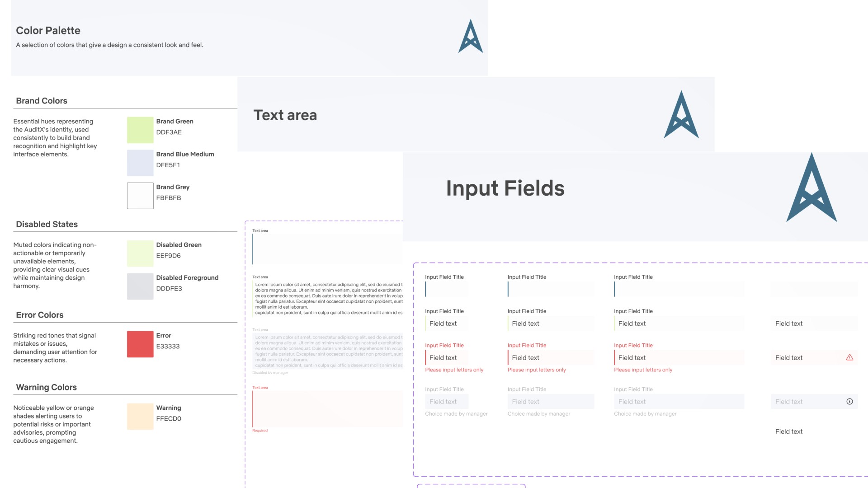The image size is (868, 488).
Task: Click the Brand Colors section heading
Action: point(42,101)
